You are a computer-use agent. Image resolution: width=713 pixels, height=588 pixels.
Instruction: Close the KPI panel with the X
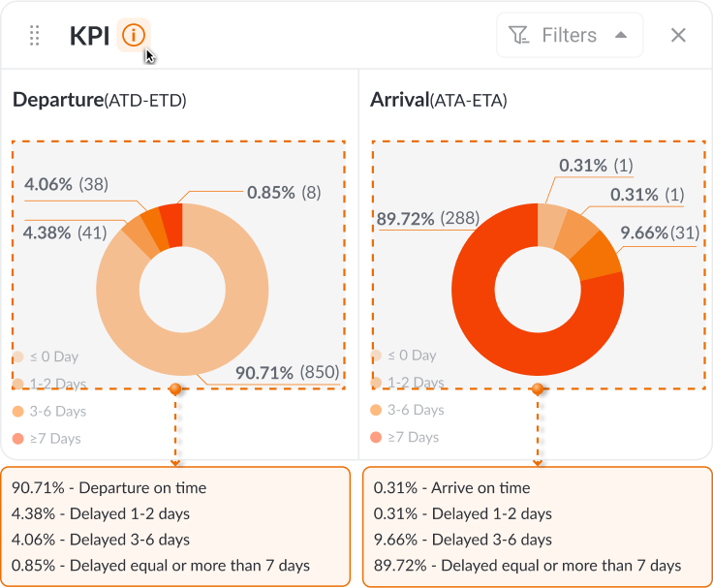[x=678, y=36]
